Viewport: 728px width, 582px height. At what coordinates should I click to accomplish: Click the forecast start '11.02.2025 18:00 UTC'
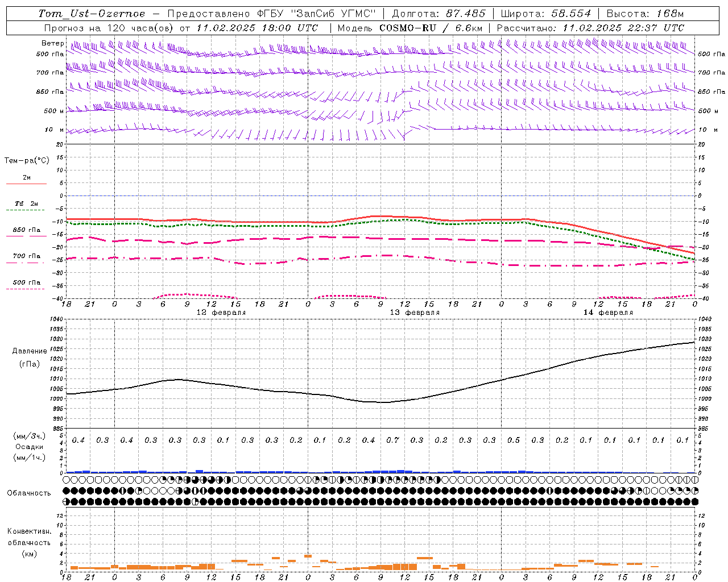(257, 28)
